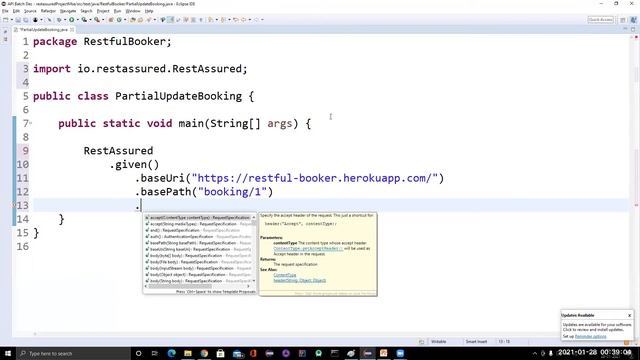This screenshot has width=640, height=360.
Task: Click the green Run toolbar icon
Action: click(71, 20)
